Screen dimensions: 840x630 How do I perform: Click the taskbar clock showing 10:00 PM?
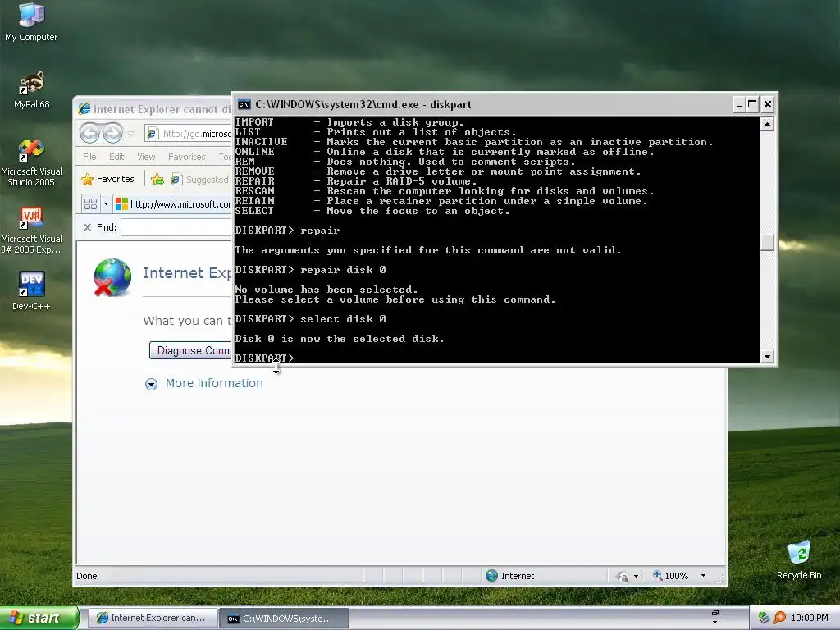[810, 618]
